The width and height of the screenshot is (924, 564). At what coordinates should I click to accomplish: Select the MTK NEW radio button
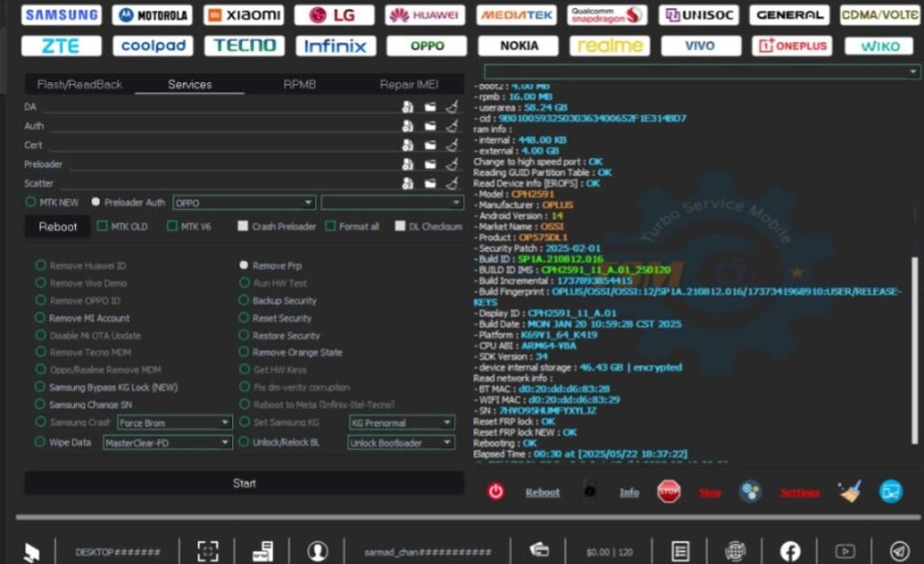pos(31,202)
